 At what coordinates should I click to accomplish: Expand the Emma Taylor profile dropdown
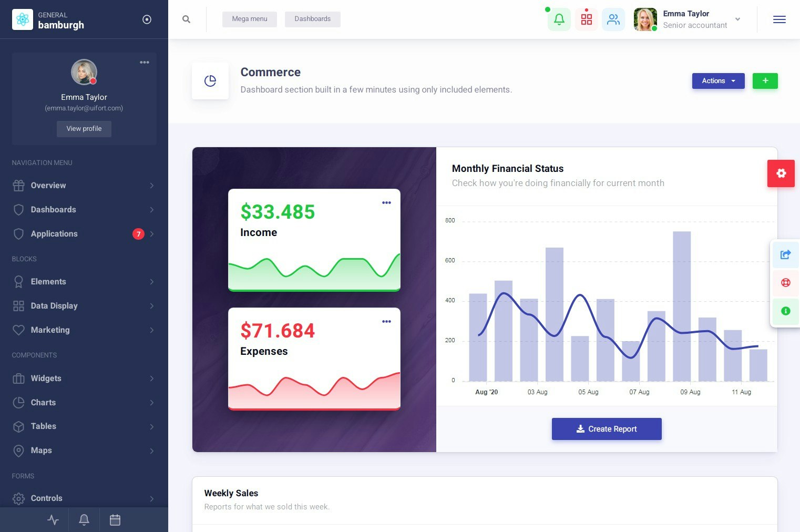pos(737,19)
